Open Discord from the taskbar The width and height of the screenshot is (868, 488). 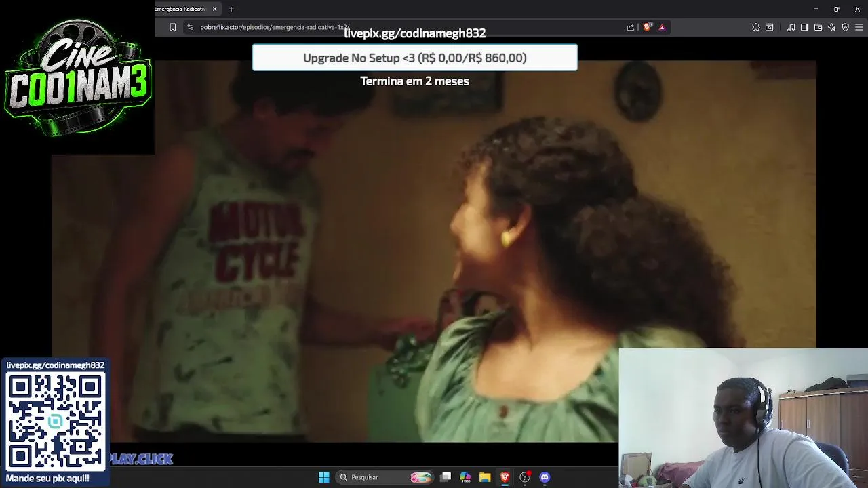pyautogui.click(x=545, y=477)
